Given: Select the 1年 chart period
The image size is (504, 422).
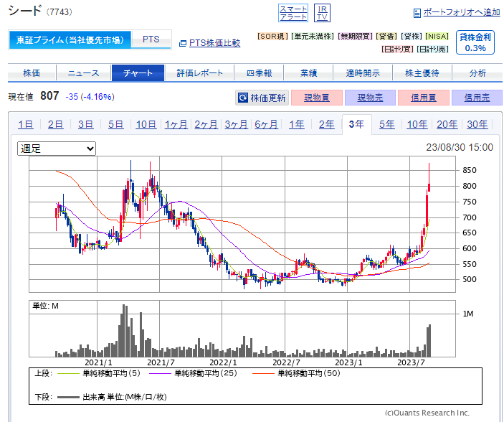Looking at the screenshot, I should (x=296, y=124).
